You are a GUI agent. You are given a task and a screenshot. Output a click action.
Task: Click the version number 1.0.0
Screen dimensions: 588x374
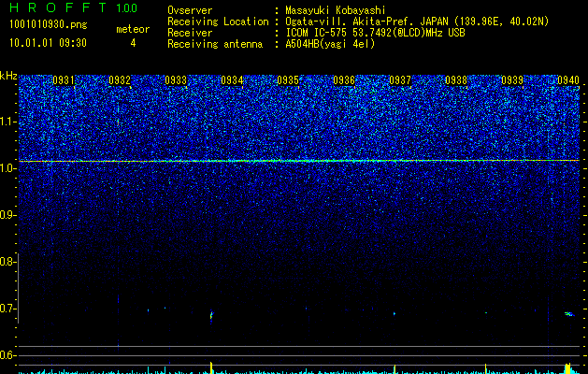(127, 7)
